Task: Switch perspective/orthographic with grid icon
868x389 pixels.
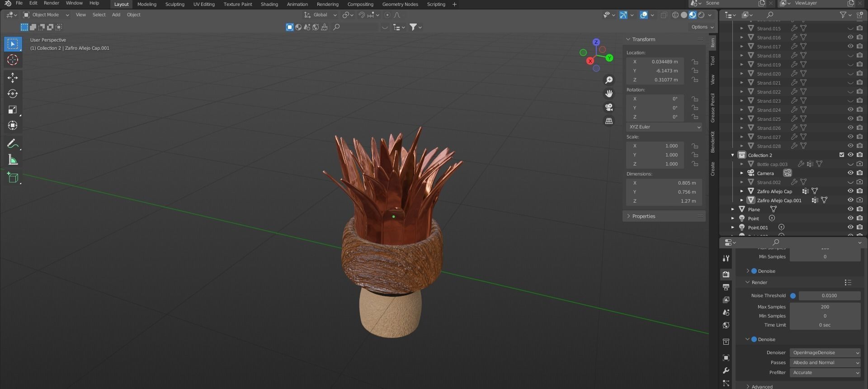Action: [x=609, y=121]
